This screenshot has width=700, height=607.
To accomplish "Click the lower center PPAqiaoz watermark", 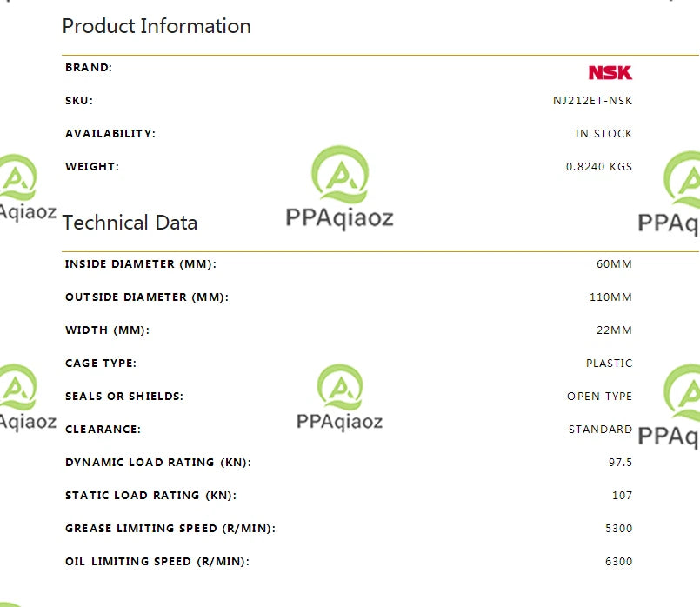I will coord(339,397).
